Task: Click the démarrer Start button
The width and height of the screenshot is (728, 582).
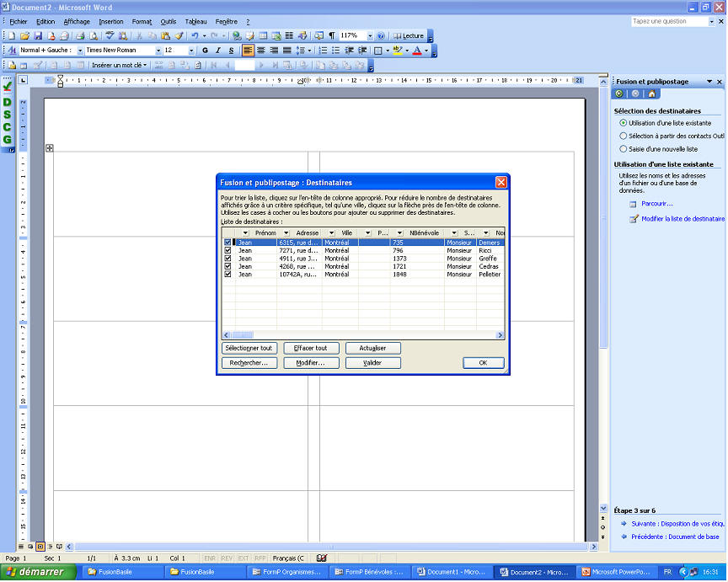Action: pos(38,572)
